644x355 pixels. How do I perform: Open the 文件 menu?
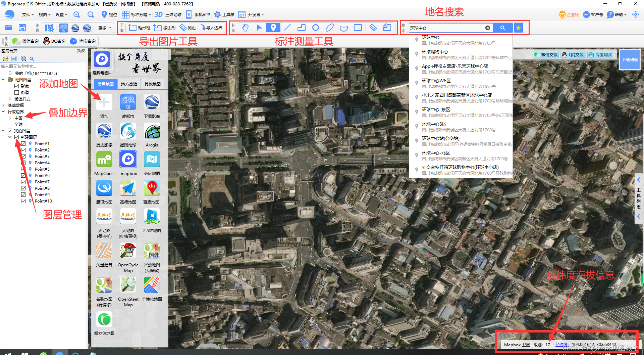[x=28, y=14]
